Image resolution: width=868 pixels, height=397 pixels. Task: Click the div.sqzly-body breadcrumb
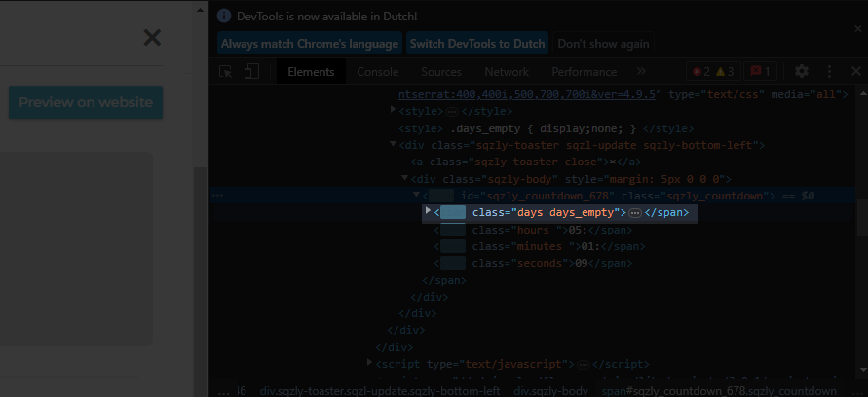click(x=550, y=391)
